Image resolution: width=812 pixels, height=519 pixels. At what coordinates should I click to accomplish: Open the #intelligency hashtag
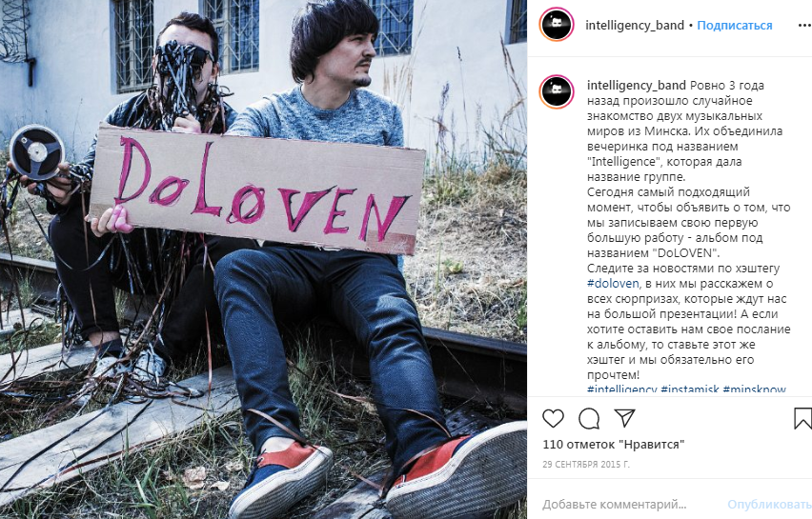point(622,389)
